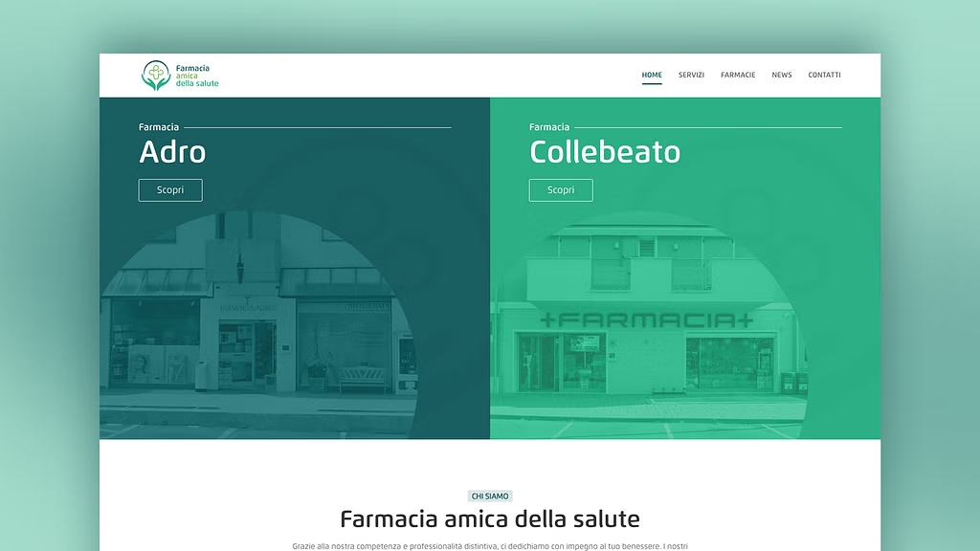The image size is (980, 551).
Task: Click the Farmacia Adro sign in photo
Action: pyautogui.click(x=247, y=308)
